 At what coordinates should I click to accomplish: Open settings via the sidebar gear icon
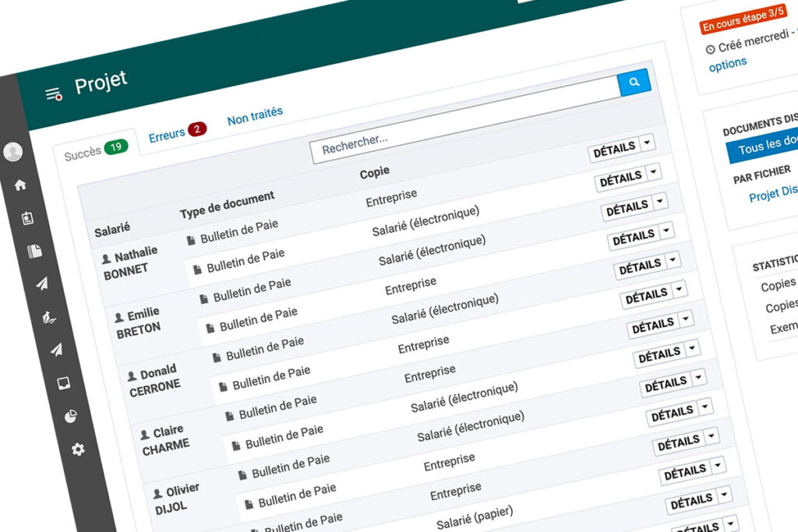pyautogui.click(x=78, y=449)
